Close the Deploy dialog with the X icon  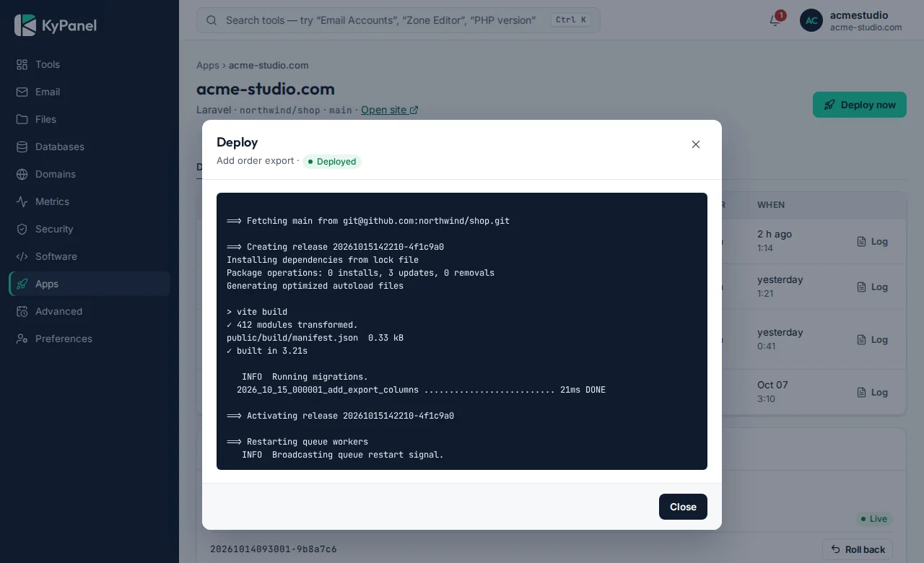(x=696, y=144)
